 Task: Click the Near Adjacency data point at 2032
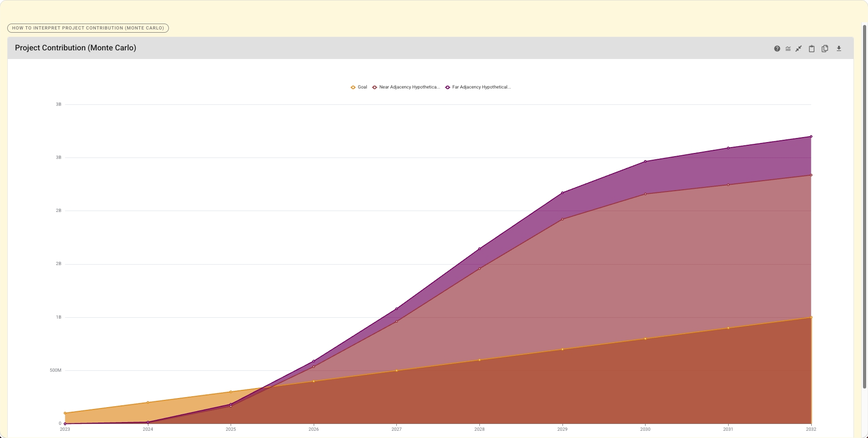(x=811, y=175)
